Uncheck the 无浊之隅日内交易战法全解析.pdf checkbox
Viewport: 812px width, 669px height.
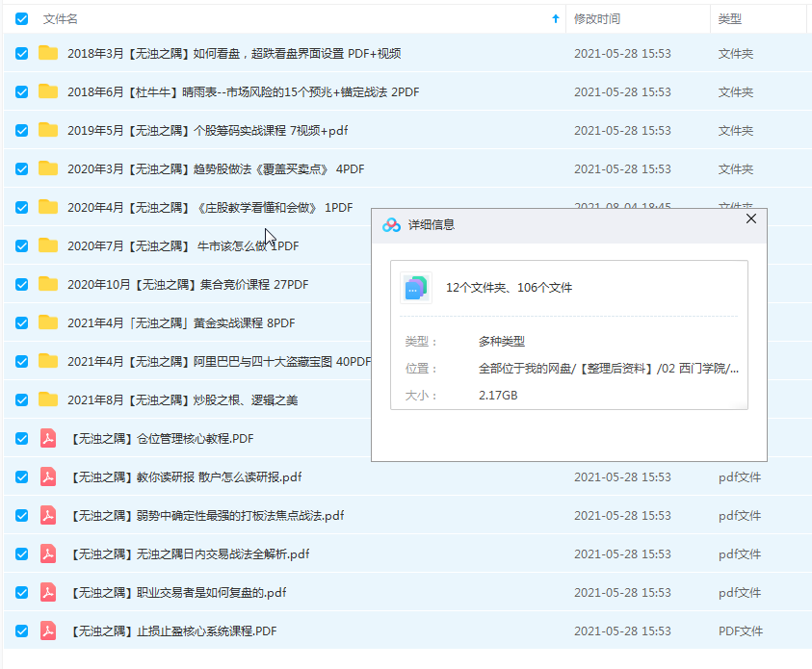pyautogui.click(x=20, y=553)
